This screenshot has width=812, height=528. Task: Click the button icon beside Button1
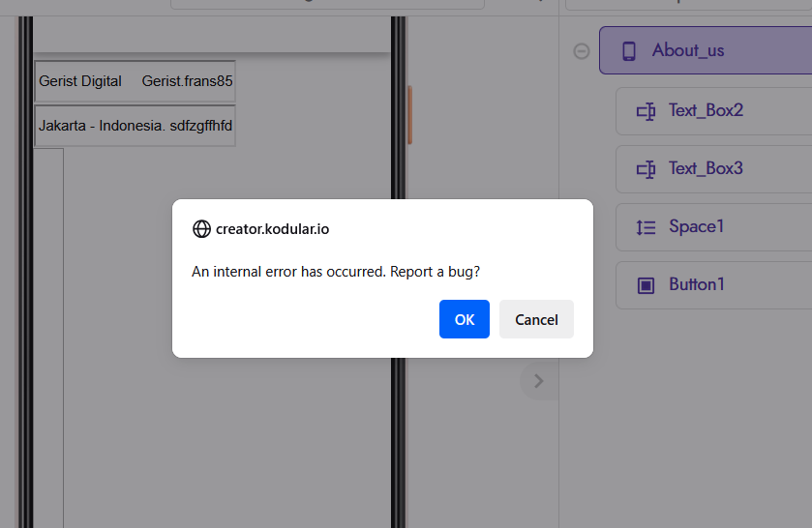coord(646,285)
